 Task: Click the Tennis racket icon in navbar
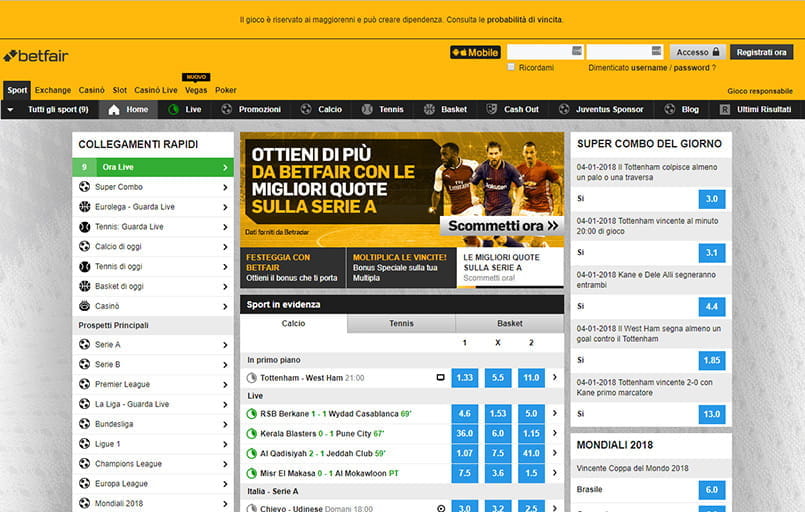tap(367, 109)
